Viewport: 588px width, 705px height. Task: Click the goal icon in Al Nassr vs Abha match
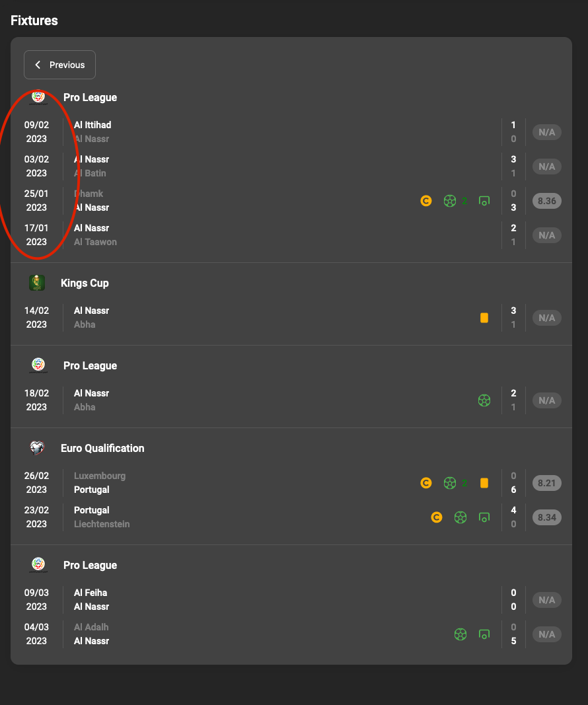[484, 400]
